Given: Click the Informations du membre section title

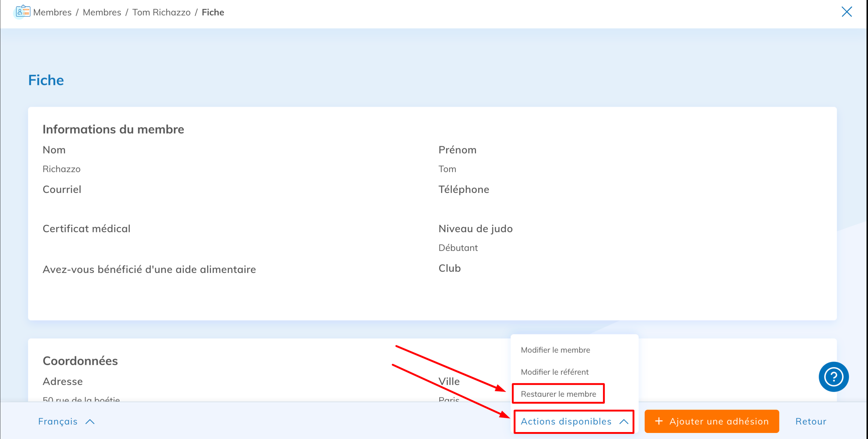Looking at the screenshot, I should coord(113,129).
